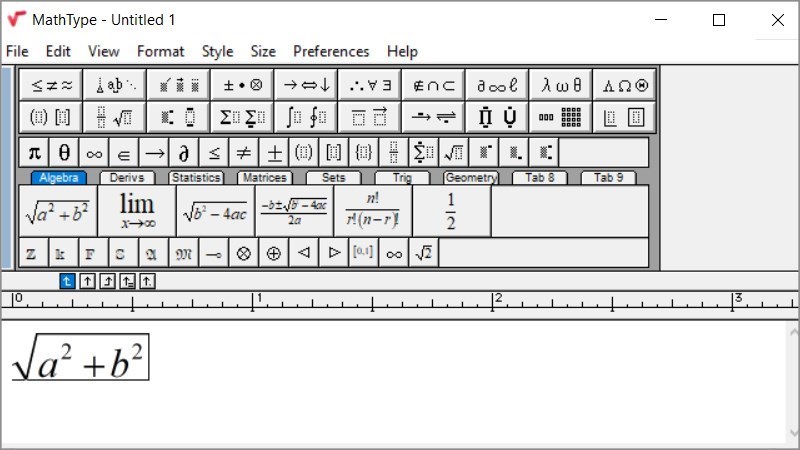Switch to Tab 8
Screen dimensions: 800x450
[540, 178]
